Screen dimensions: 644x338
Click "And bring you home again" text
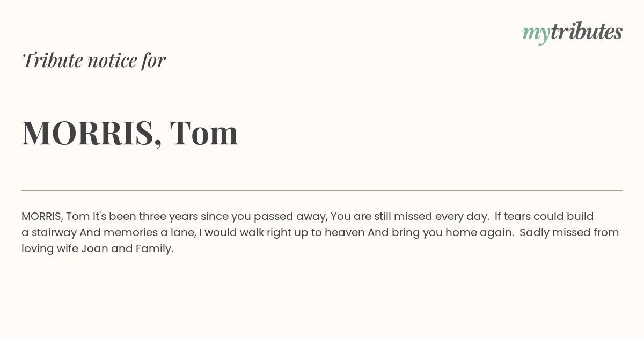click(440, 233)
